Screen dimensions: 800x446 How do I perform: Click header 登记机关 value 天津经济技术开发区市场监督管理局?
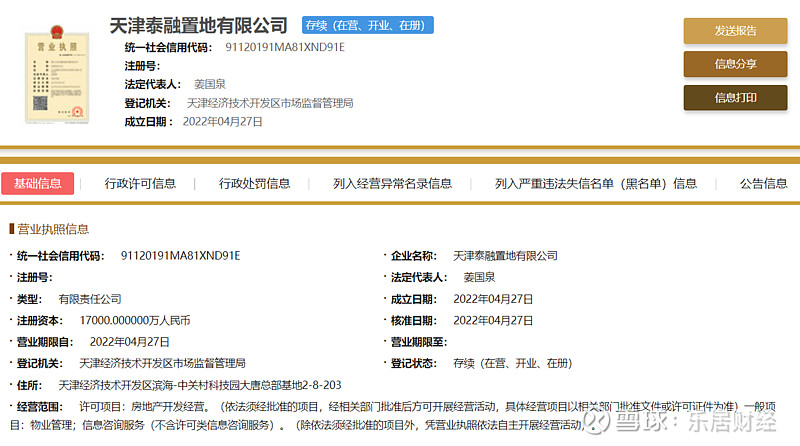click(x=270, y=103)
